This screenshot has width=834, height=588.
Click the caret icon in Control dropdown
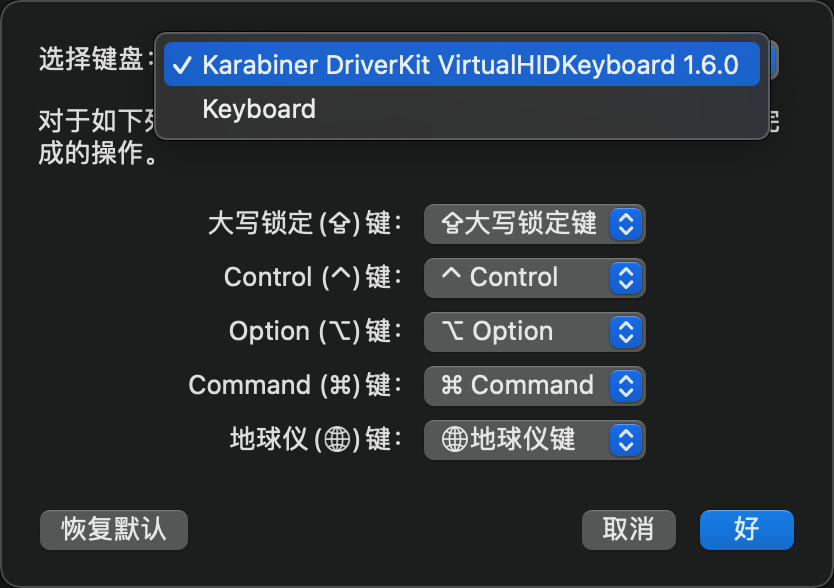coord(451,273)
